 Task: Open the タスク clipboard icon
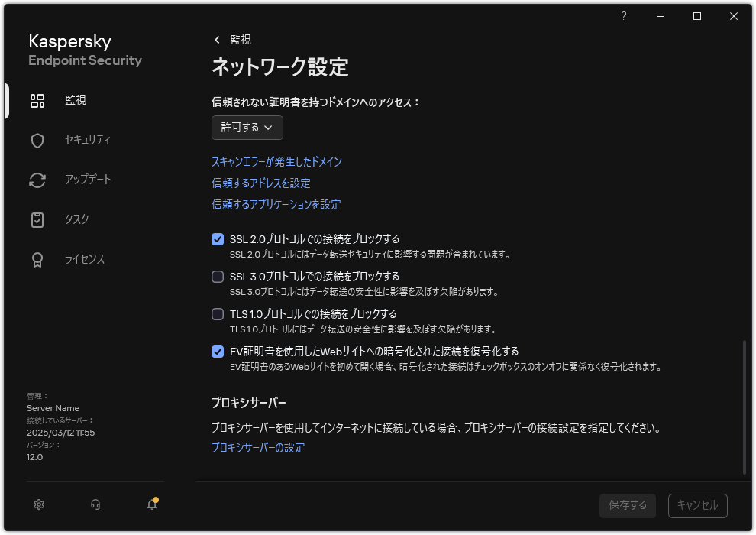coord(37,219)
